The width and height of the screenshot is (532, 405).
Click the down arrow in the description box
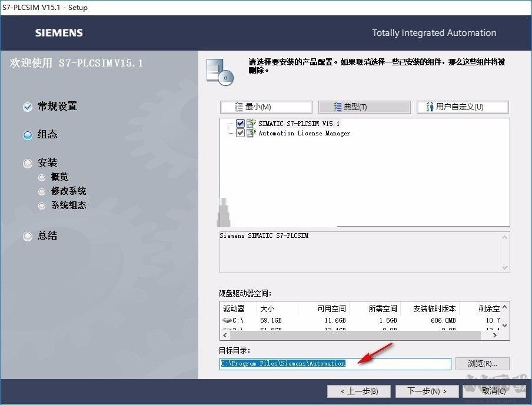click(x=504, y=267)
